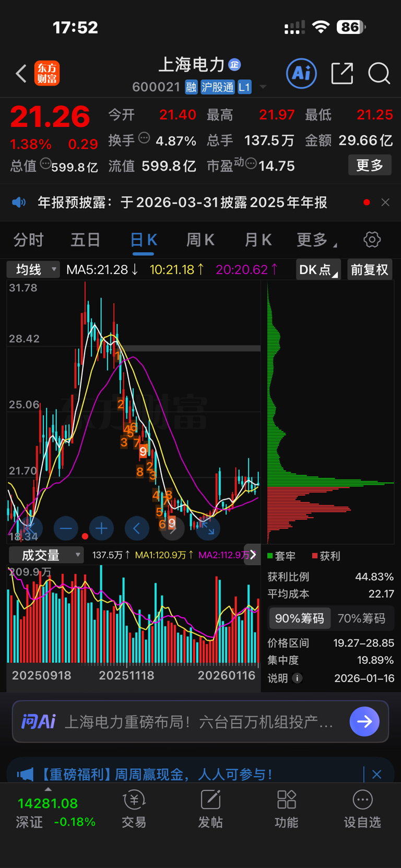
Task: Tap the back arrow icon
Action: pos(21,74)
